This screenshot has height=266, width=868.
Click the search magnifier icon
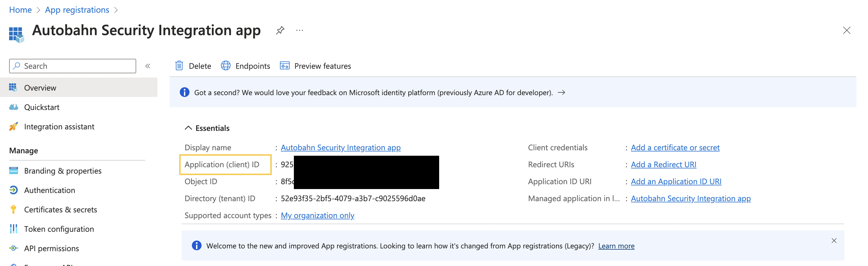[17, 66]
